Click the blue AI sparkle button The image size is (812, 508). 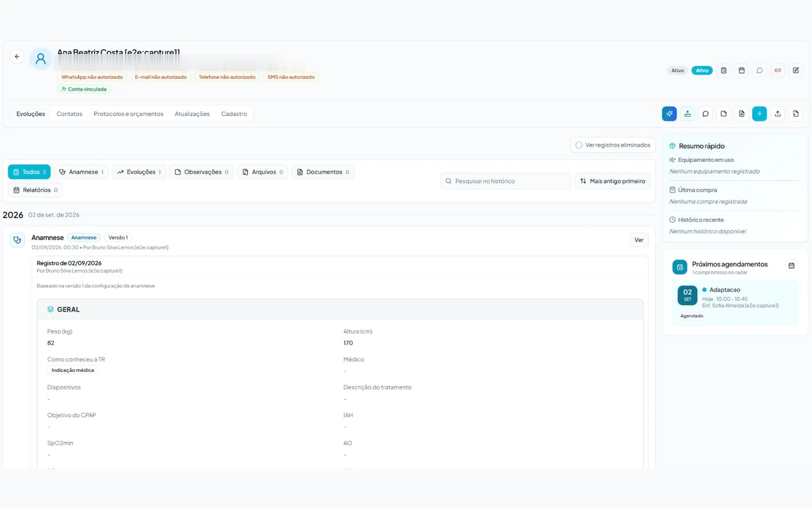pyautogui.click(x=669, y=114)
